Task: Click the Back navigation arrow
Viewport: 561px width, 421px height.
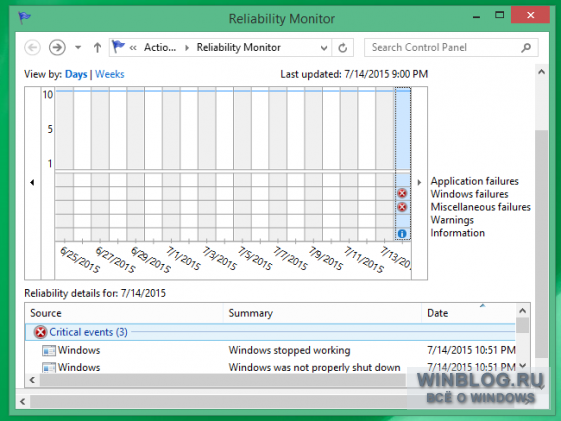Action: [32, 47]
